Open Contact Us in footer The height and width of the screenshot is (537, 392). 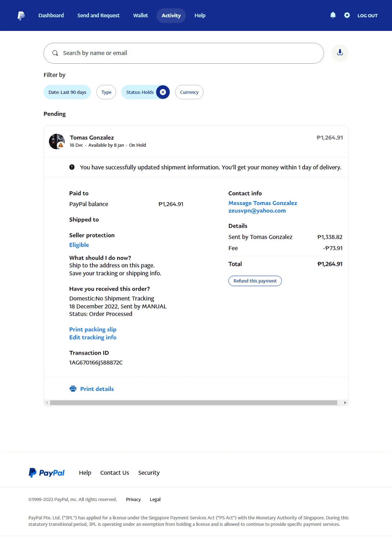point(115,473)
